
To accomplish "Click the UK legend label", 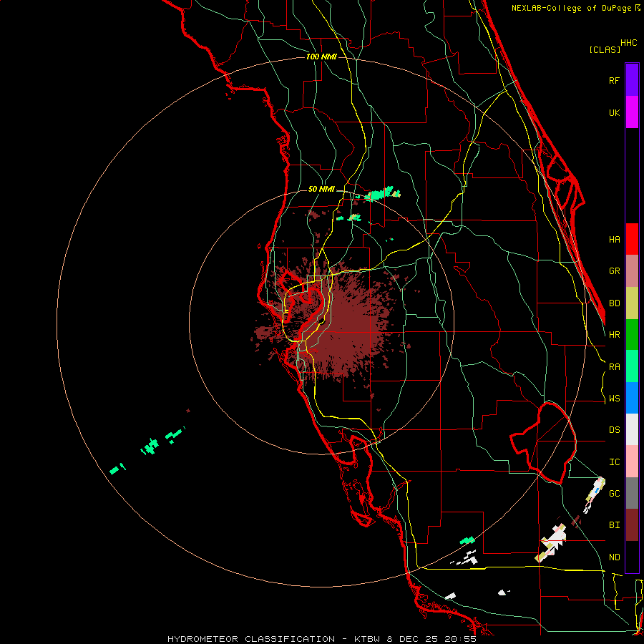I will (x=614, y=112).
